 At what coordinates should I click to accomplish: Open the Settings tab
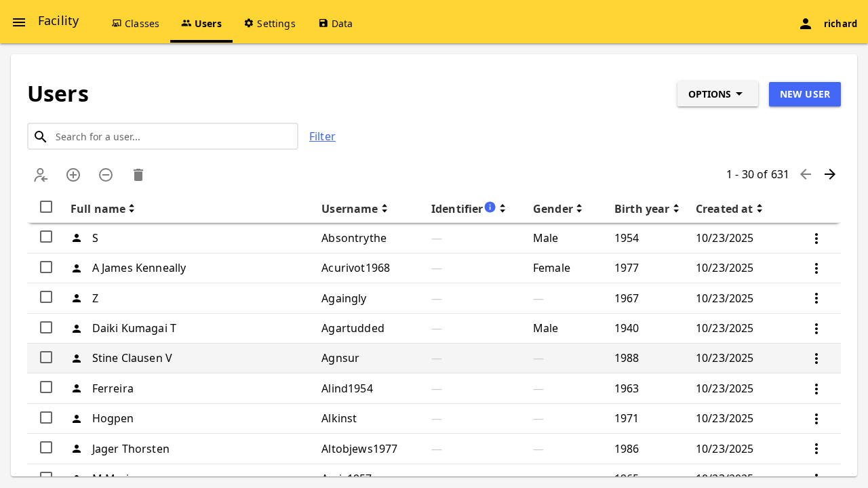pyautogui.click(x=270, y=24)
